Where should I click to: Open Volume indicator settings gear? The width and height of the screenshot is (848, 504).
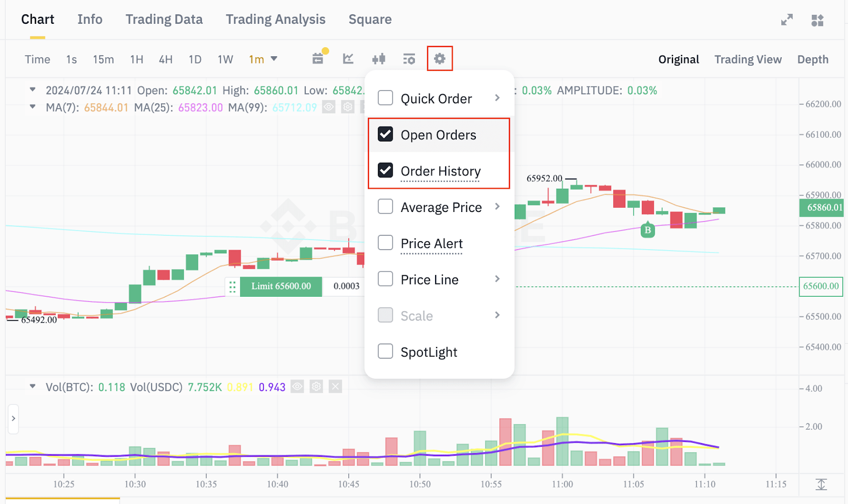pos(316,387)
